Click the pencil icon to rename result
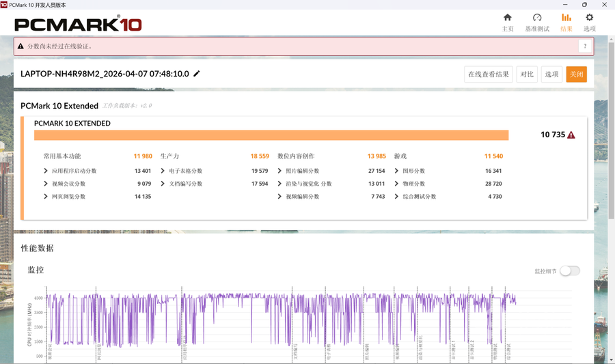This screenshot has width=615, height=364. pyautogui.click(x=197, y=74)
